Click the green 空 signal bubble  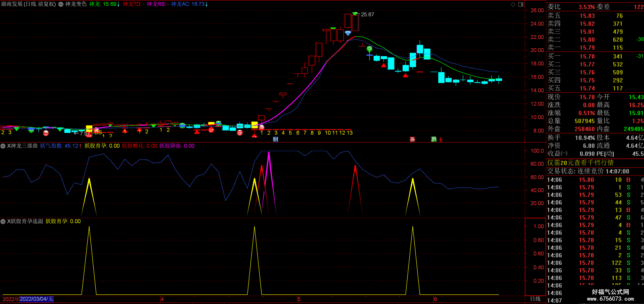[369, 49]
